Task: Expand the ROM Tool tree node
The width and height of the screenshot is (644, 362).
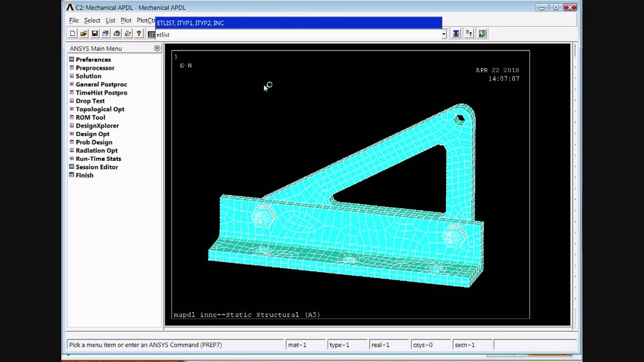Action: pos(71,117)
